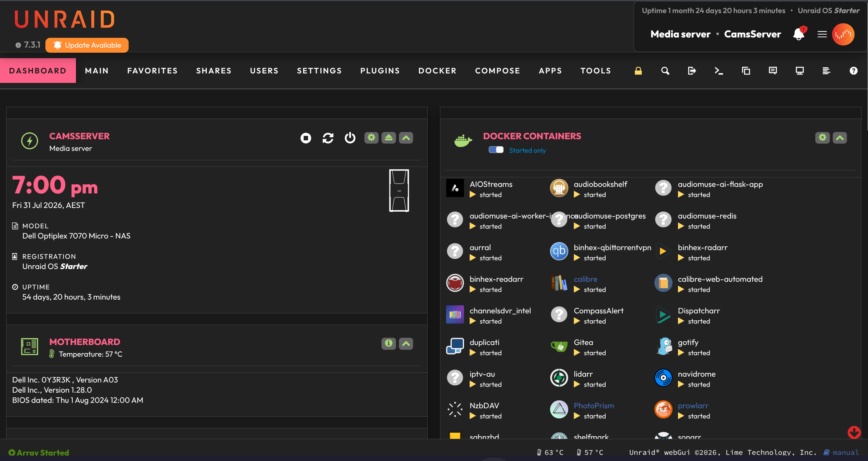Open the Tools tab

596,71
